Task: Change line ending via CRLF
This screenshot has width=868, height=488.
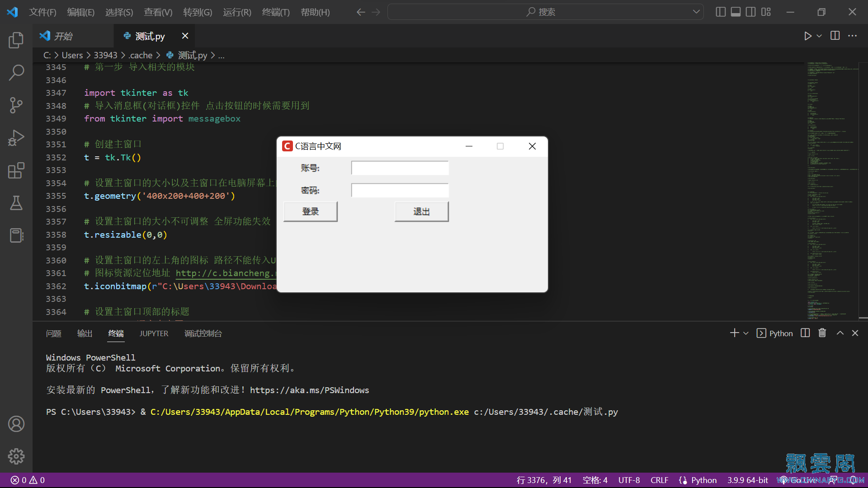Action: pos(659,480)
